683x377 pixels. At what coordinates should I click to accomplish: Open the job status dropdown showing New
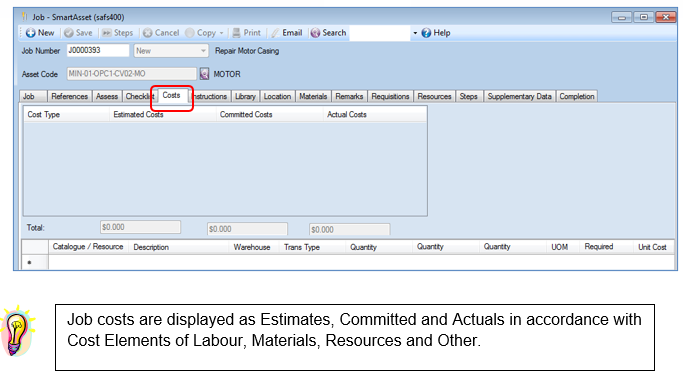pos(171,51)
